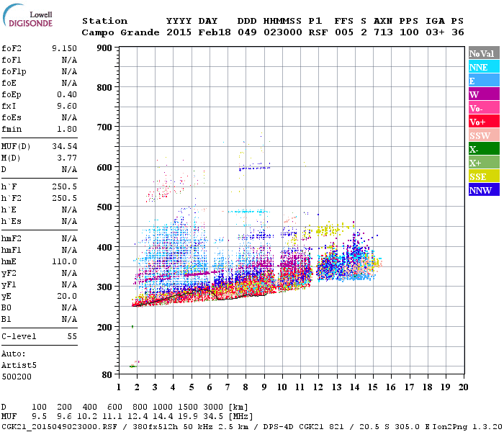Click the D 3000 distance value
504x432 pixels.
pos(213,408)
